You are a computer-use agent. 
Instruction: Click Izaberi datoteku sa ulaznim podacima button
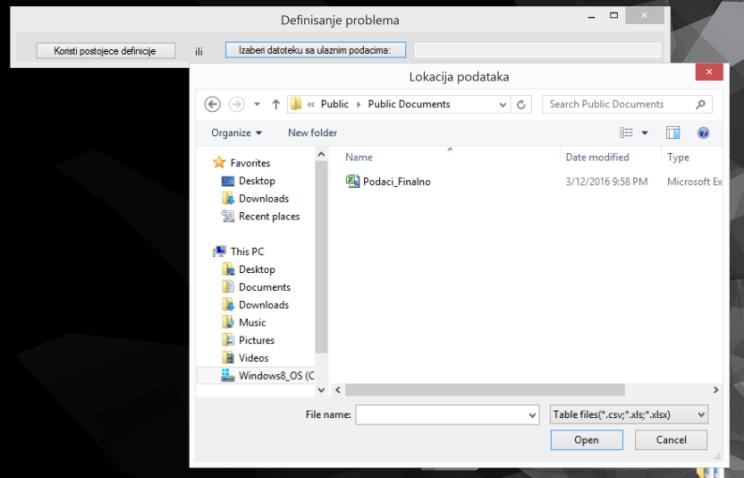tap(315, 50)
